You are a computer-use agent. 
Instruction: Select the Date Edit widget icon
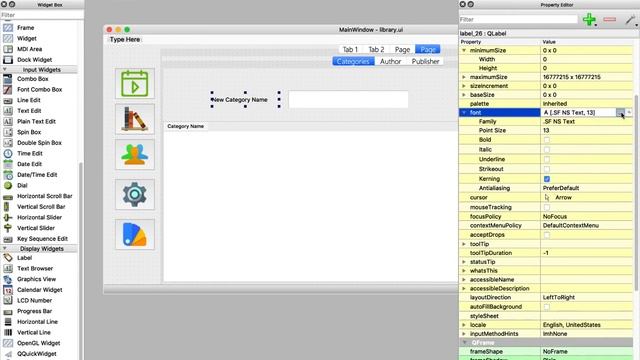pos(8,164)
